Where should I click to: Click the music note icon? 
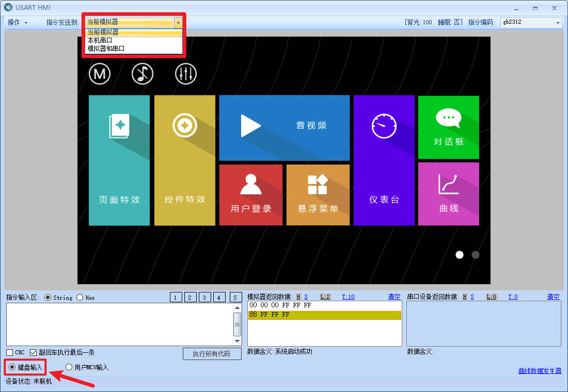(x=143, y=74)
